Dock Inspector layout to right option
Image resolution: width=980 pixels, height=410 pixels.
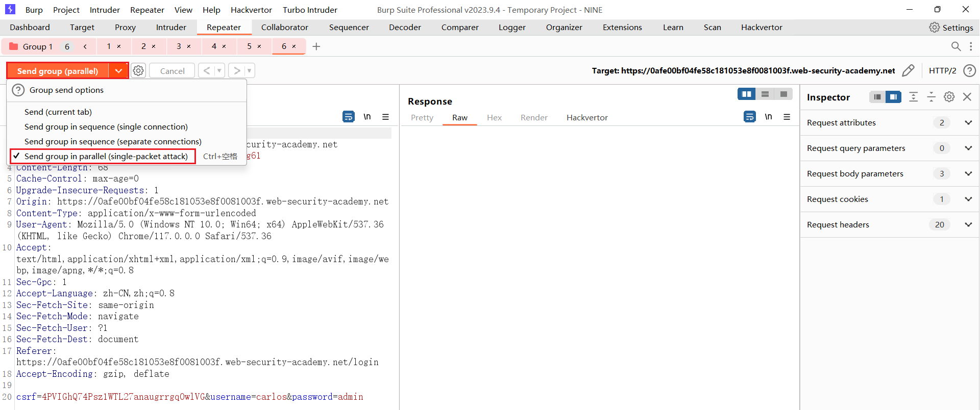(893, 97)
